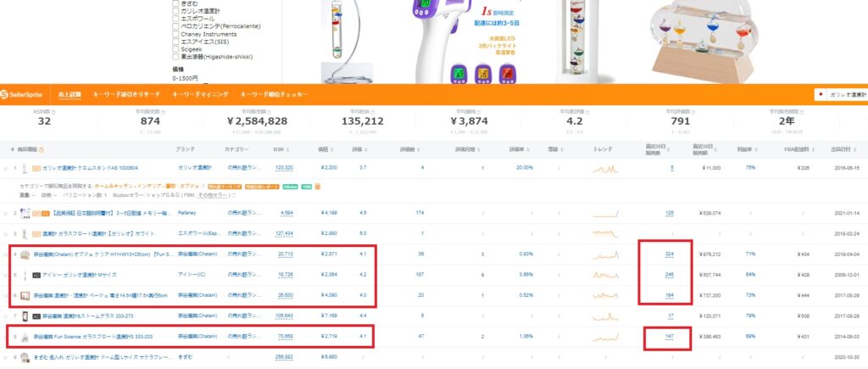Open the キーワード順位チェッカー tab
The image size is (868, 369).
coord(274,95)
